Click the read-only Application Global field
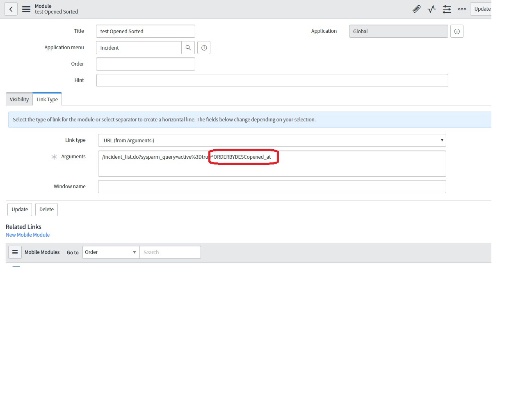The image size is (525, 420). pyautogui.click(x=399, y=31)
